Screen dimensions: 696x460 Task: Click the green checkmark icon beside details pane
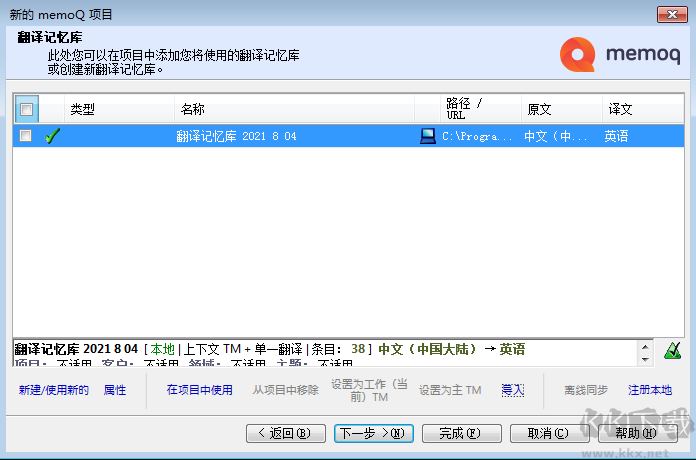(x=672, y=350)
